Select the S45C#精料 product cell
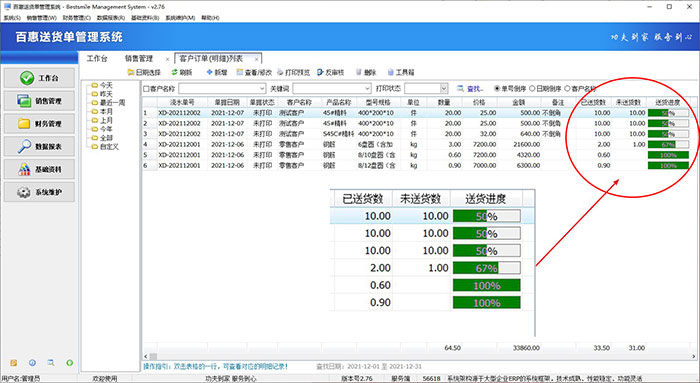700x383 pixels. 338,134
